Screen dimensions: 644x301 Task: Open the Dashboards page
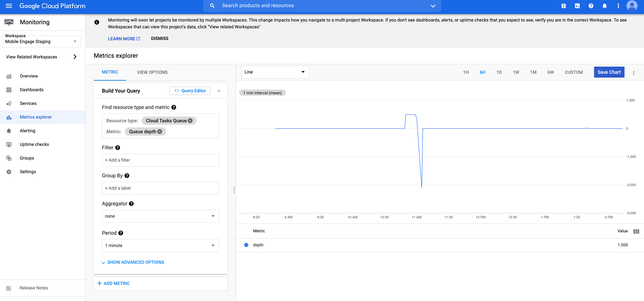(31, 90)
